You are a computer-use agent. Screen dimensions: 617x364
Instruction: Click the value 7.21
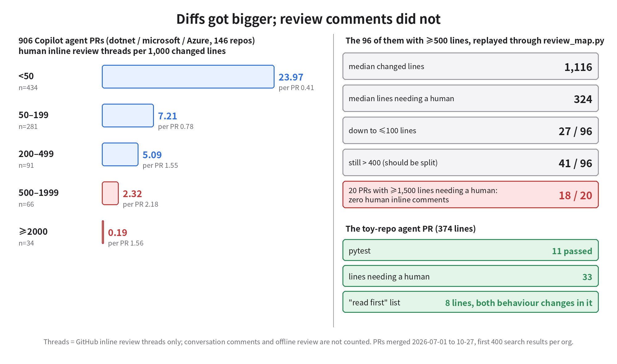(168, 116)
